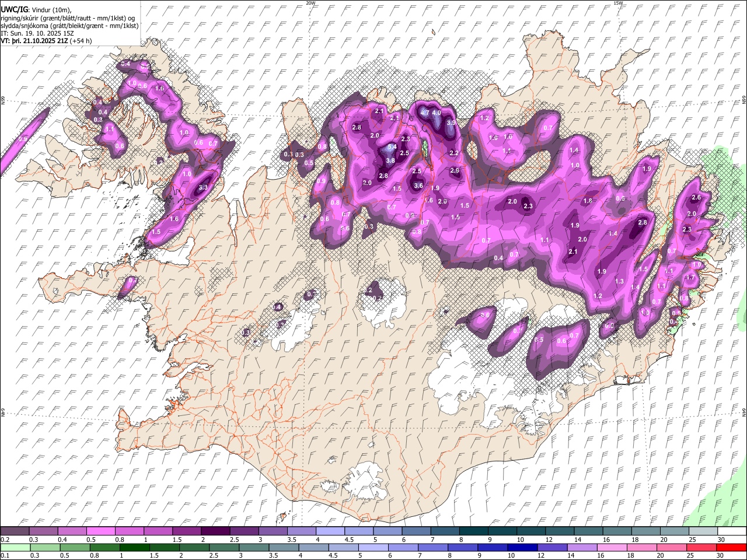Viewport: 747px width, 560px height.
Task: Pick the lavender snow swatch between 4 and 4.5
Action: pyautogui.click(x=330, y=531)
